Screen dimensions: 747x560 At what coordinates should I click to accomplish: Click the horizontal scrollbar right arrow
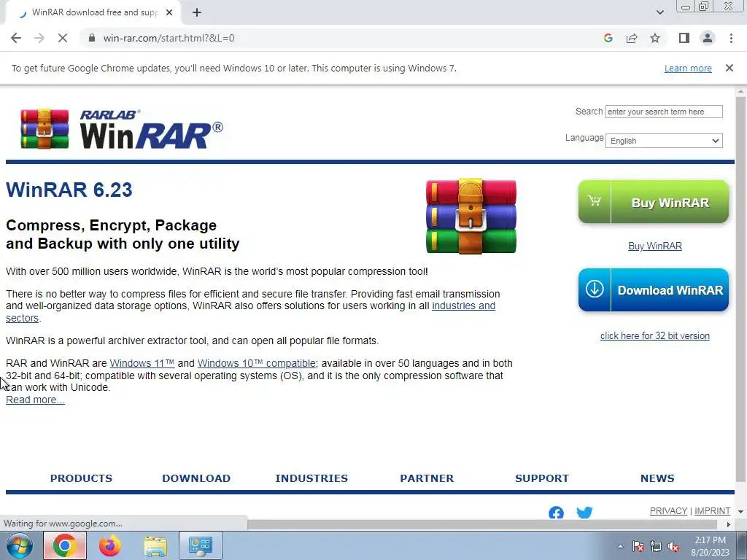point(729,524)
